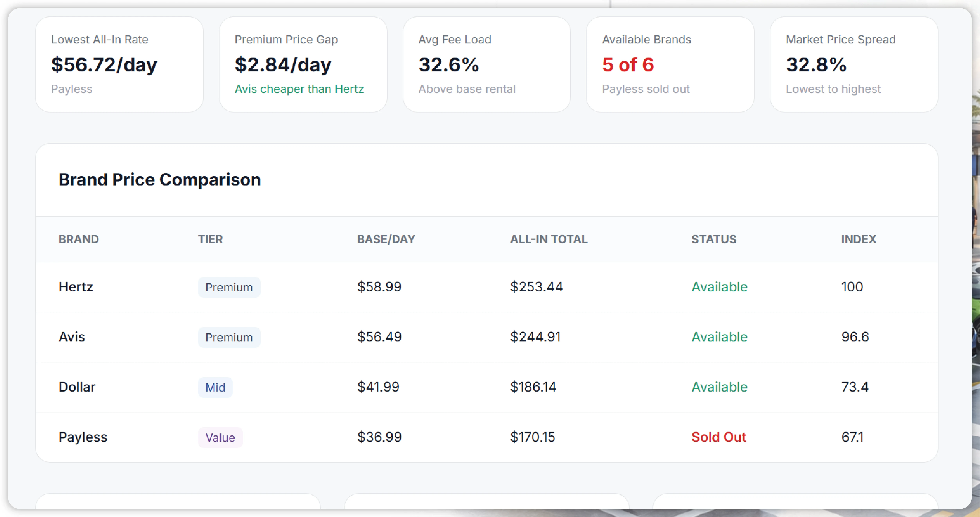
Task: Select the Market Price Spread label
Action: 840,40
